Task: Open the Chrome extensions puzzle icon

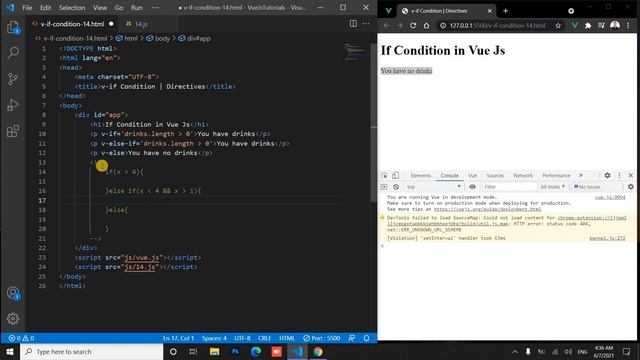Action: tap(588, 25)
